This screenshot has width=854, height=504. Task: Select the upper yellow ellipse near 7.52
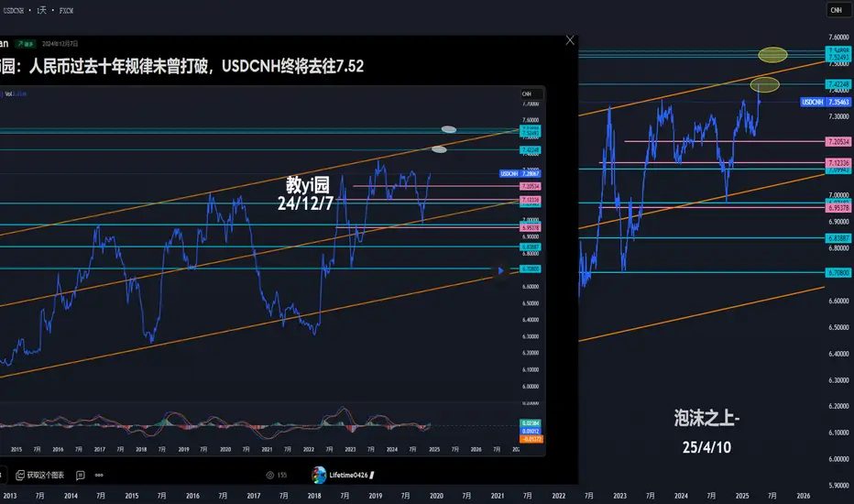pos(772,54)
